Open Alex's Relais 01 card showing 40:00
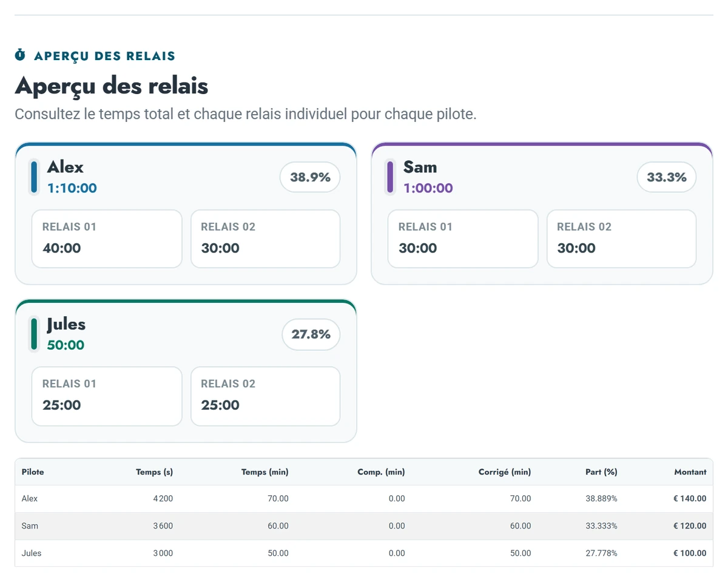The width and height of the screenshot is (728, 582). pos(107,239)
